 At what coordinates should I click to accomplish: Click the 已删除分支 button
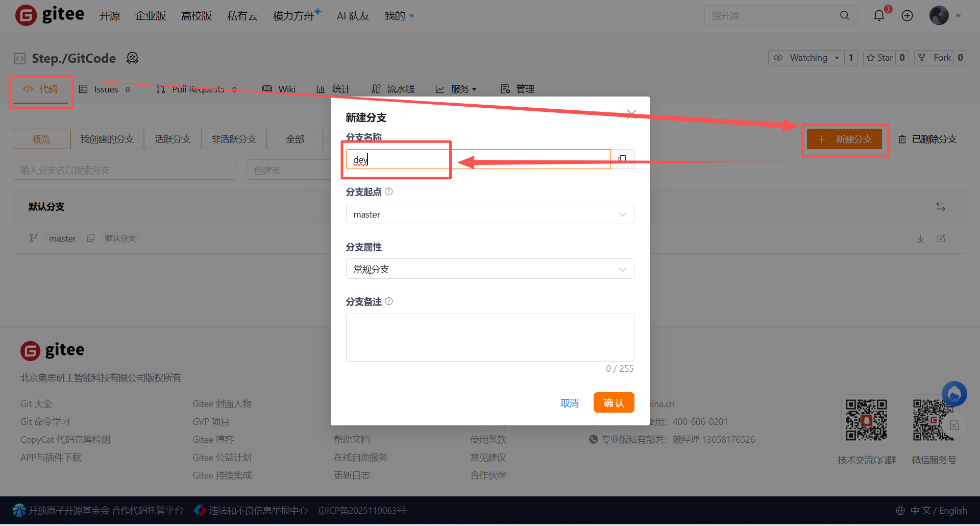[x=928, y=139]
